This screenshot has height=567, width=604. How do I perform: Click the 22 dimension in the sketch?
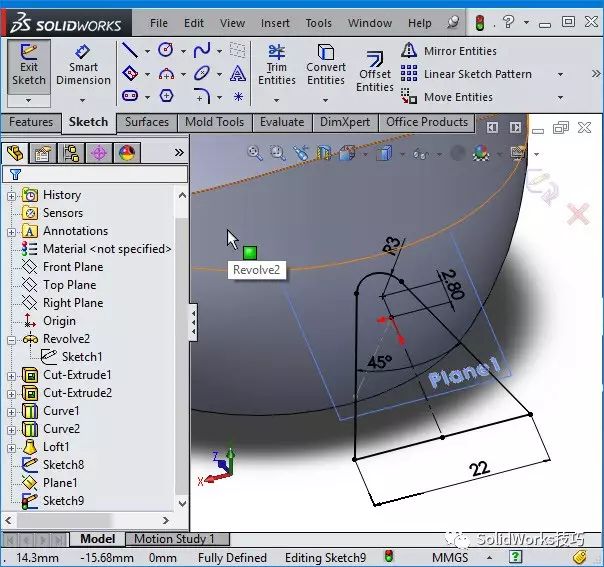479,469
